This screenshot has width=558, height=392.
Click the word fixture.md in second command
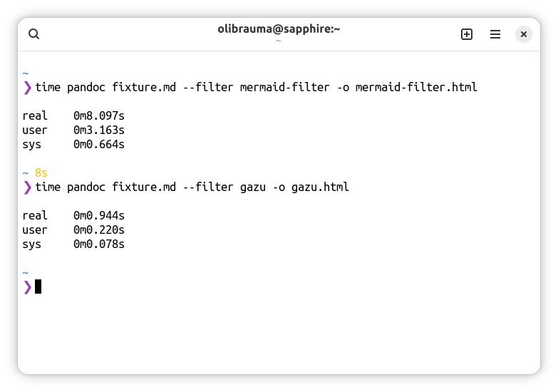pos(144,187)
